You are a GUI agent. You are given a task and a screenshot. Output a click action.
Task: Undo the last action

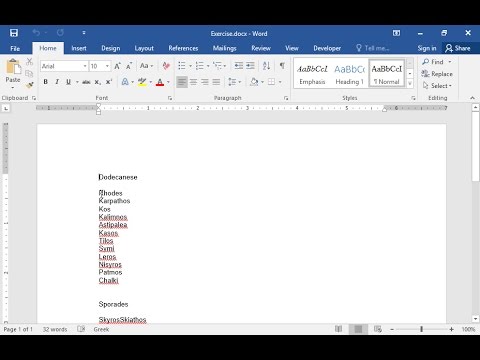[36, 33]
